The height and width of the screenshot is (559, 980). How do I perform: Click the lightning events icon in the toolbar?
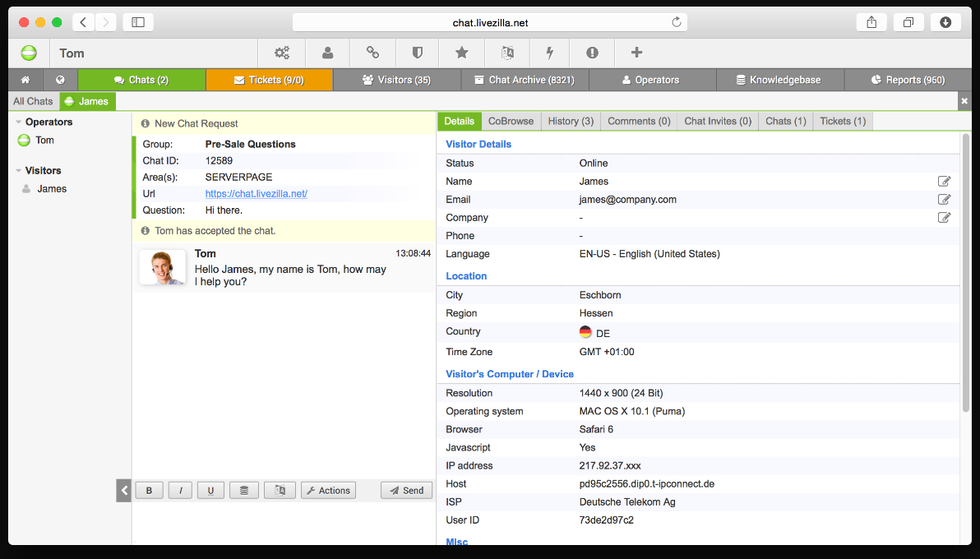(x=549, y=52)
